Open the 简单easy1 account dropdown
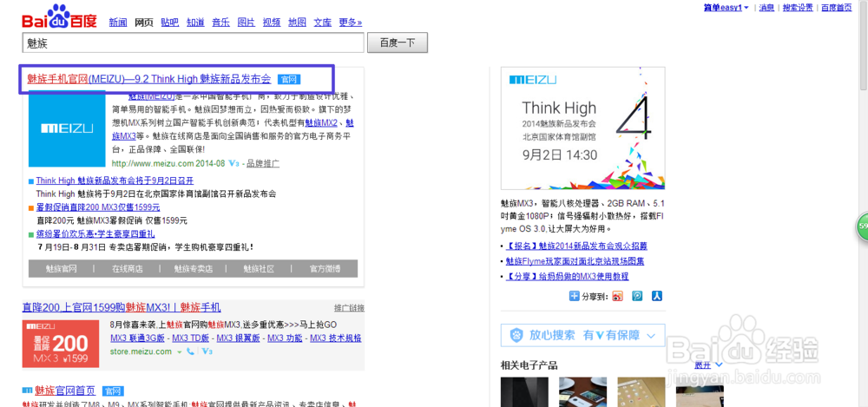Image resolution: width=868 pixels, height=407 pixels. 727,8
